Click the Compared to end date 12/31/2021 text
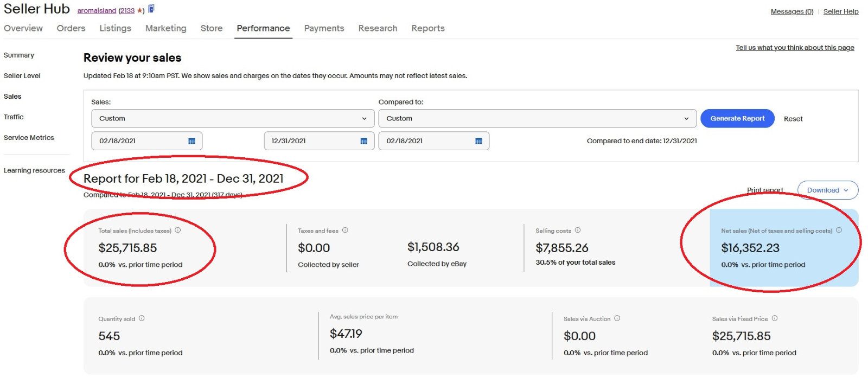The width and height of the screenshot is (868, 384). [642, 141]
